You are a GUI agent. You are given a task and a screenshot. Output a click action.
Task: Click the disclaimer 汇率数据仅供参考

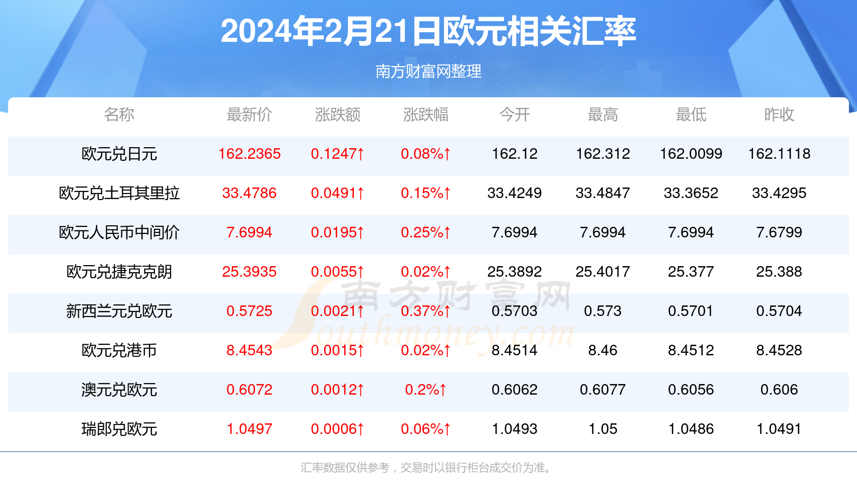[x=345, y=468]
